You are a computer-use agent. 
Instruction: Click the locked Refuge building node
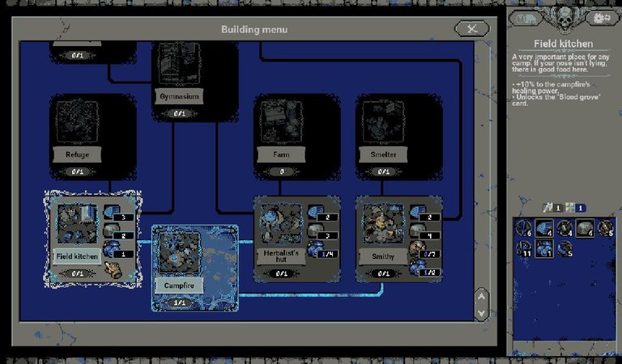77,133
